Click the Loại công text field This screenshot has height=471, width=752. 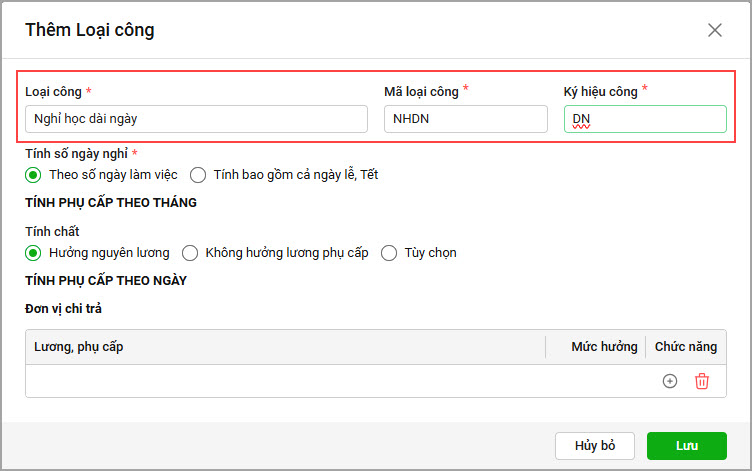coord(196,119)
